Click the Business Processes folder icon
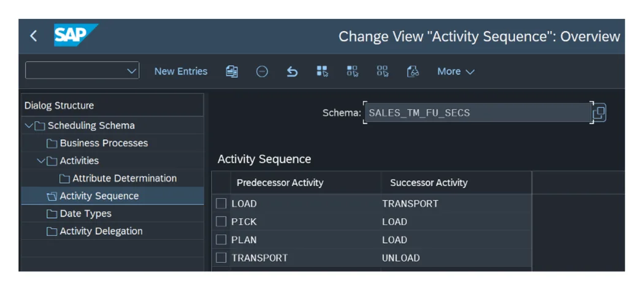644x291 pixels. tap(52, 144)
